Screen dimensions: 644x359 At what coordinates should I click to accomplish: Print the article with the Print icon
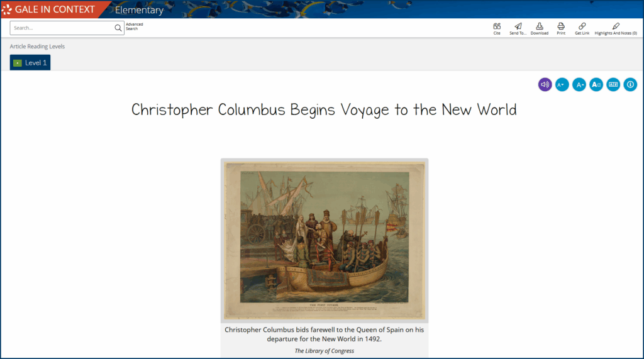pyautogui.click(x=560, y=26)
